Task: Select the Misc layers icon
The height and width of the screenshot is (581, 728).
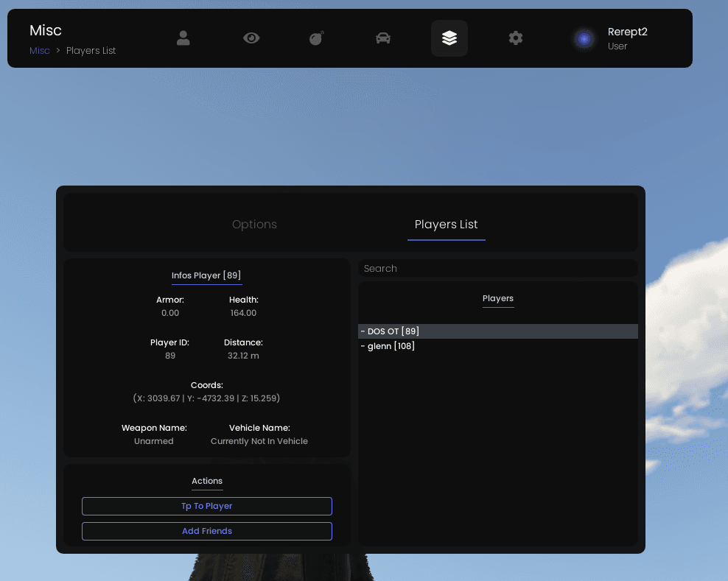Action: click(449, 38)
